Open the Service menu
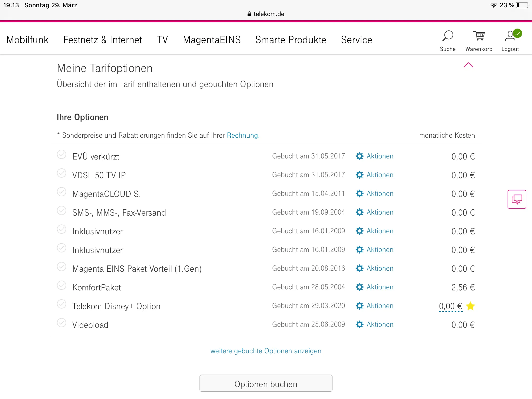The height and width of the screenshot is (399, 532). [357, 40]
